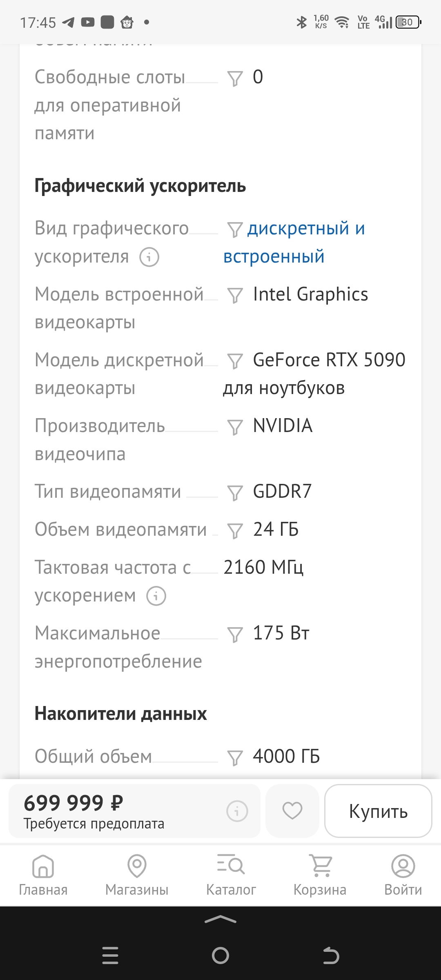
Task: Tap the filter icon next to GeForce RTX 5090
Action: [x=235, y=361]
